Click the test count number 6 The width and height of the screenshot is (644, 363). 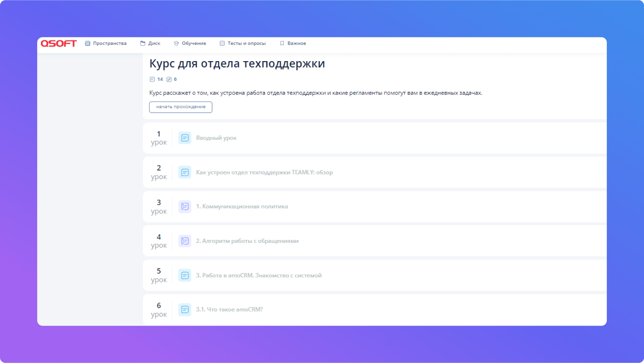click(x=175, y=79)
